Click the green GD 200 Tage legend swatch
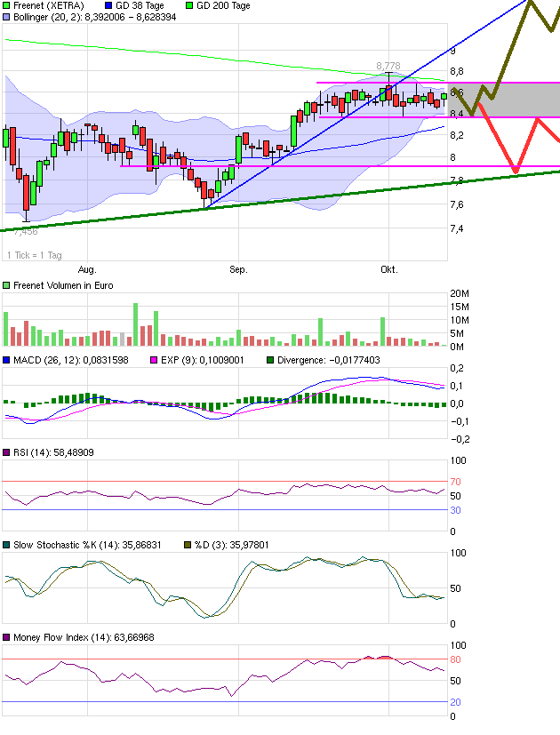 (x=189, y=6)
